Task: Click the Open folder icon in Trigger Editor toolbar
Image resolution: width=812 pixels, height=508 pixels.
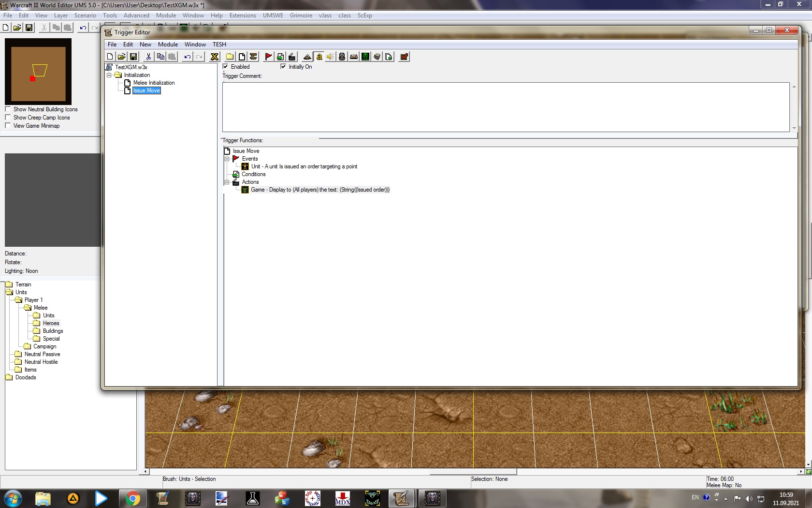Action: (122, 57)
